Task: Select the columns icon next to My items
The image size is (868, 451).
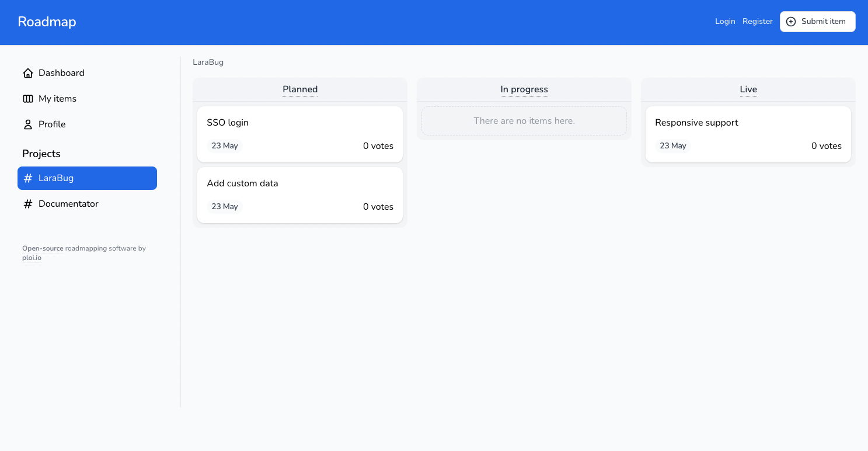Action: pyautogui.click(x=28, y=98)
